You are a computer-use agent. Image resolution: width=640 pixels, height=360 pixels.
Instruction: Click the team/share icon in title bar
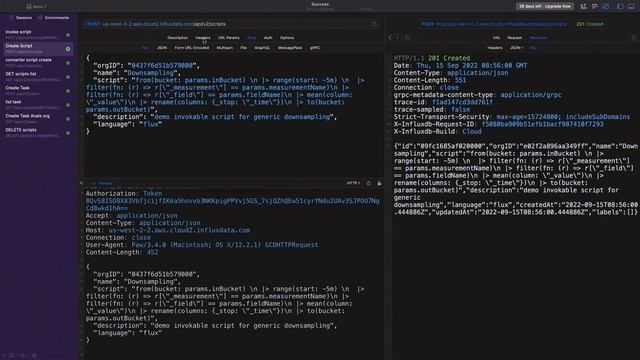[583, 6]
